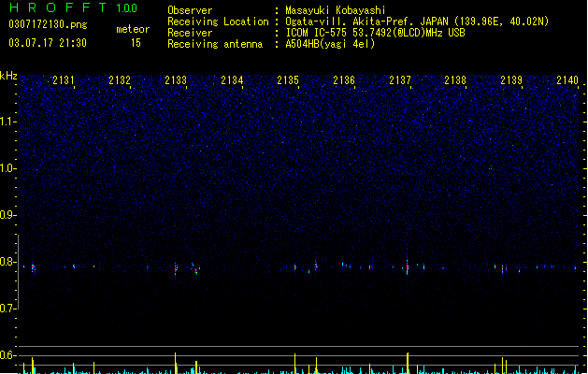The height and width of the screenshot is (374, 588).
Task: Click the 1.1 kHz axis label
Action: click(7, 122)
